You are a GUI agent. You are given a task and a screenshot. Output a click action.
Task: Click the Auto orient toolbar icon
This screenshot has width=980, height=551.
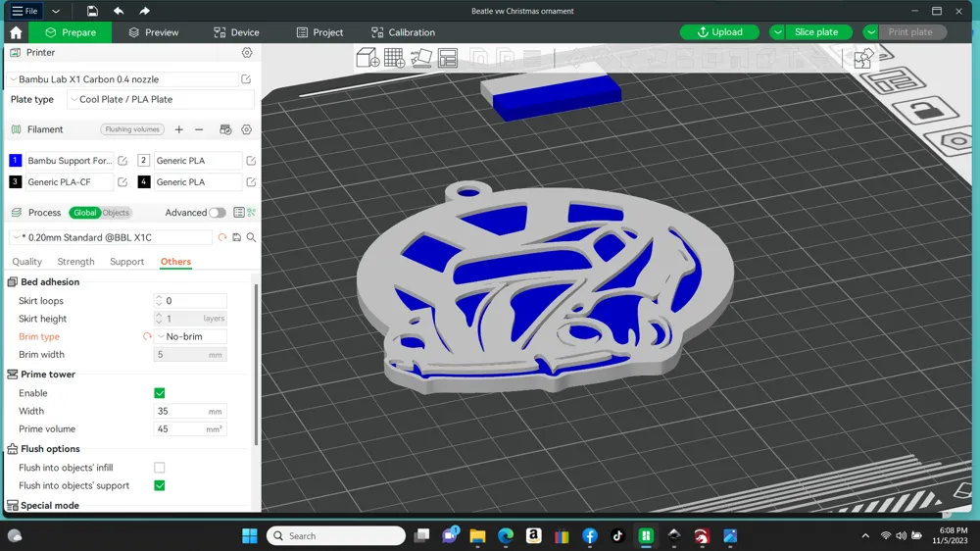tap(420, 58)
